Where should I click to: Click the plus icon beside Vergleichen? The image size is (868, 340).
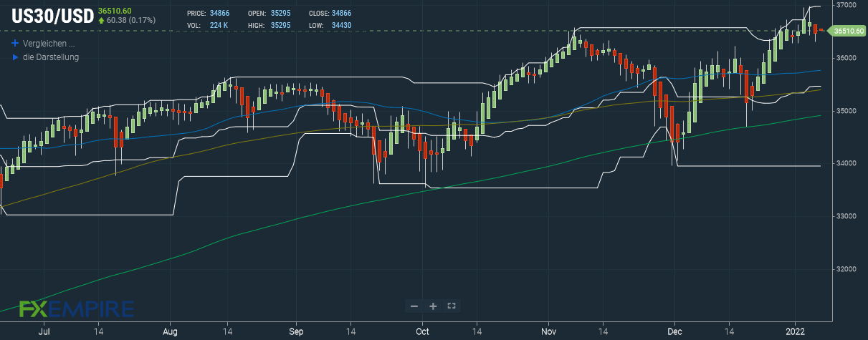pyautogui.click(x=15, y=43)
